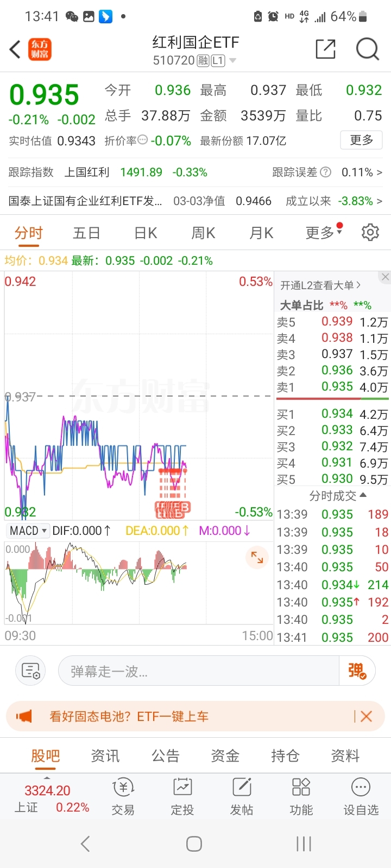This screenshot has width=391, height=868.
Task: Tap the chart event marker badges
Action: pyautogui.click(x=173, y=509)
